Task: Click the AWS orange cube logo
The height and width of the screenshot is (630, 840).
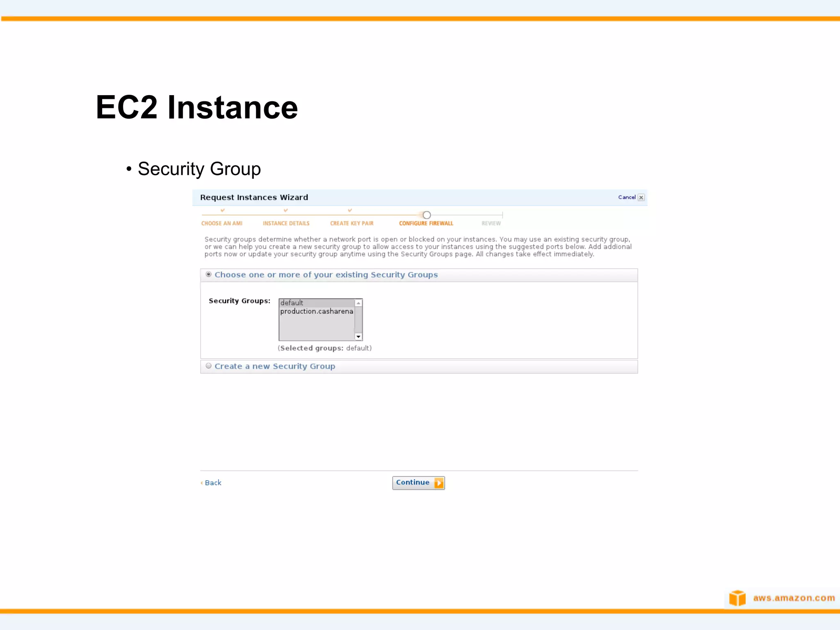Action: pyautogui.click(x=737, y=598)
